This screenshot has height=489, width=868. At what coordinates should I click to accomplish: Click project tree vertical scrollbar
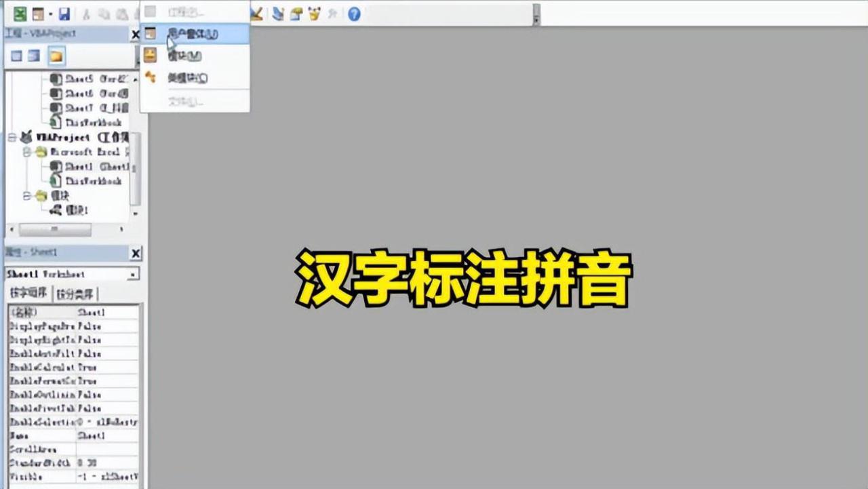pyautogui.click(x=135, y=170)
